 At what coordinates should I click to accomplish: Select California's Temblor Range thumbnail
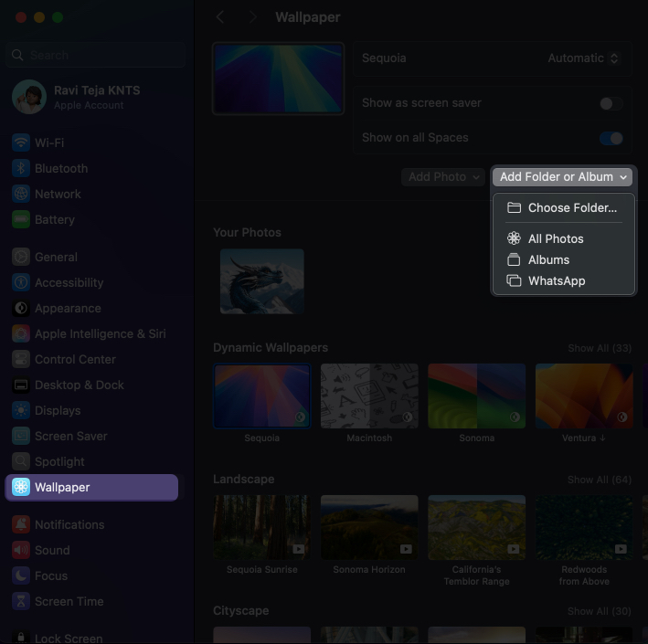[x=477, y=527]
